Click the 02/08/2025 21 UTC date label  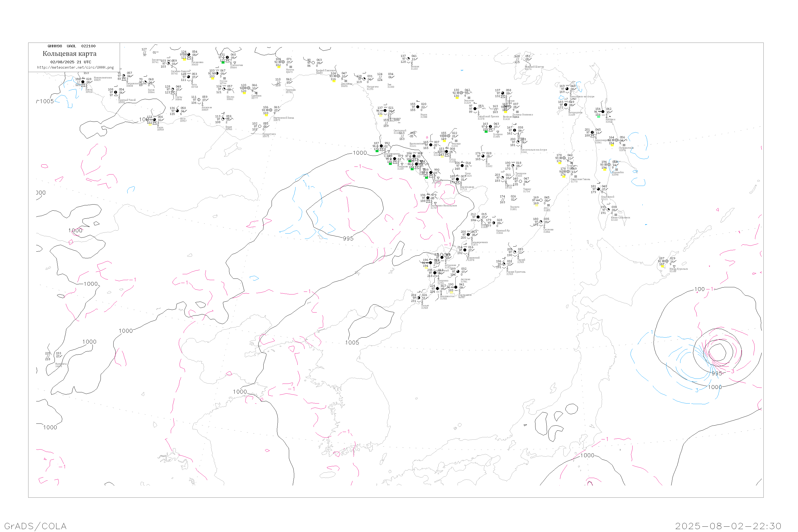point(70,62)
